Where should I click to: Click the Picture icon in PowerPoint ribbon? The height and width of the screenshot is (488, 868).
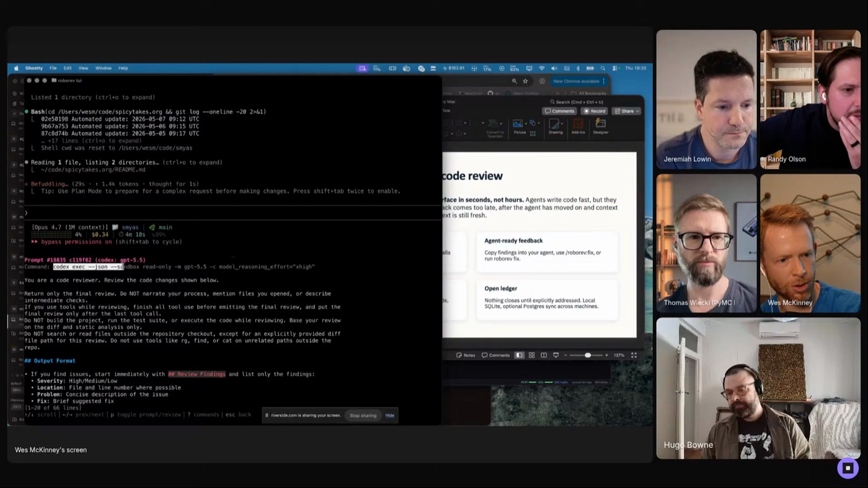point(518,123)
